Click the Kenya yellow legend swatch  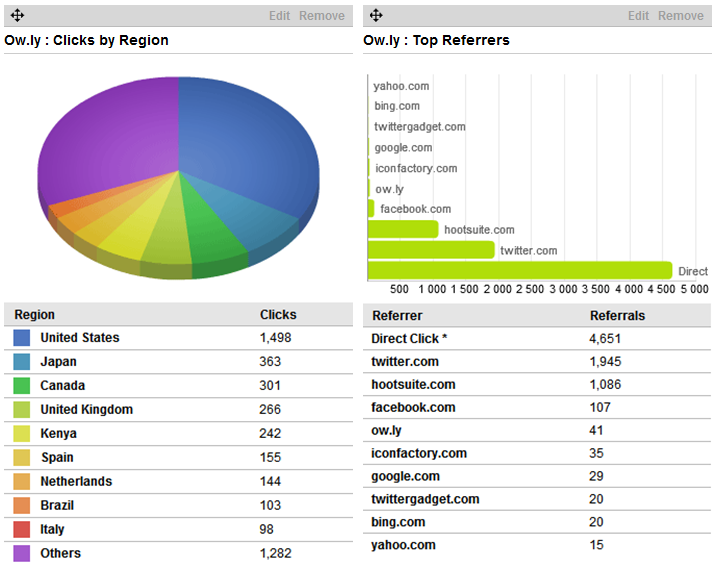[x=21, y=433]
